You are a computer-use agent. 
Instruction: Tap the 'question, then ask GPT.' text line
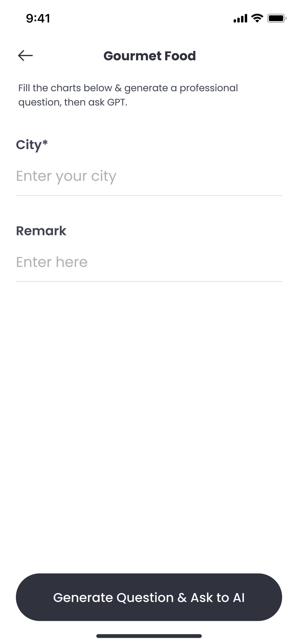(x=73, y=102)
